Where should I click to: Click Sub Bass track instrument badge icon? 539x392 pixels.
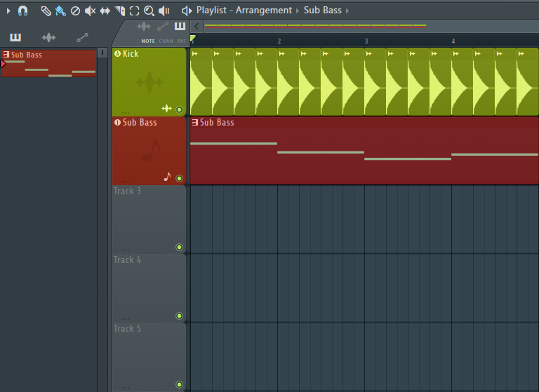click(x=118, y=122)
